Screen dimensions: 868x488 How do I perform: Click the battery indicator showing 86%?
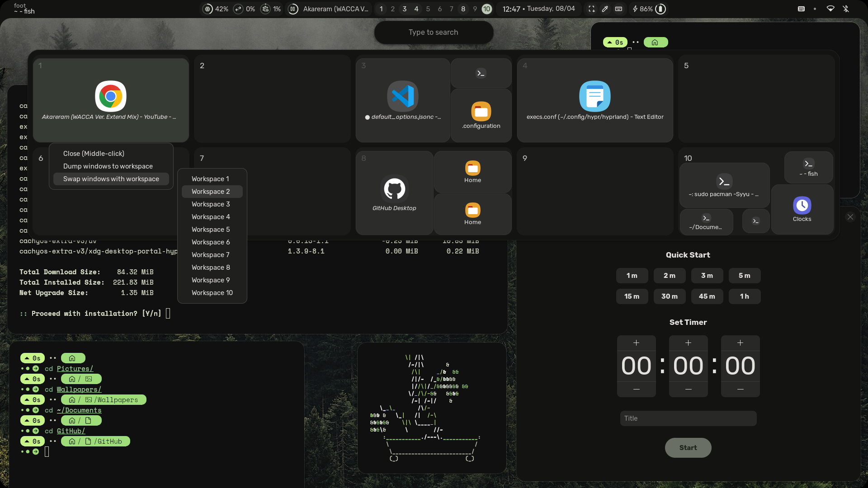(x=649, y=9)
